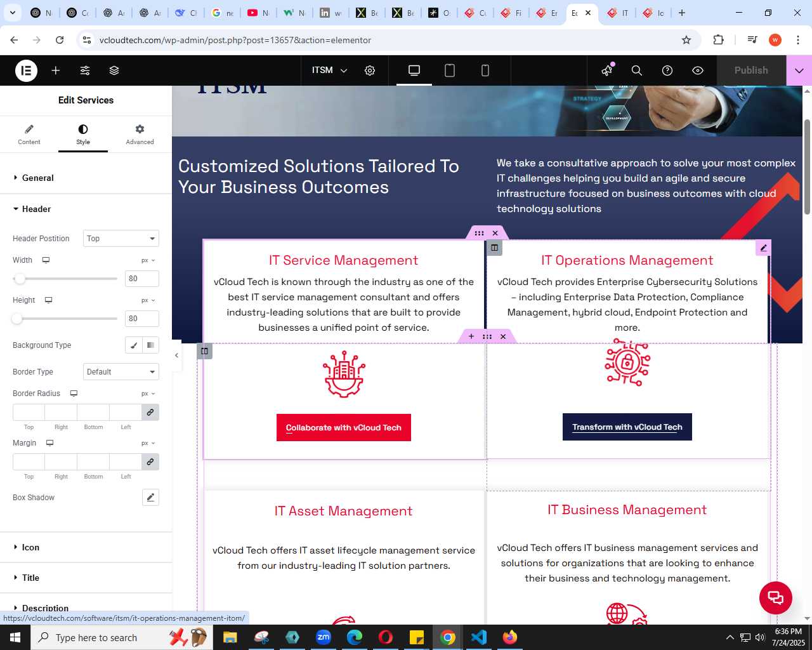
Task: Click IT Business Management heading
Action: pos(627,510)
